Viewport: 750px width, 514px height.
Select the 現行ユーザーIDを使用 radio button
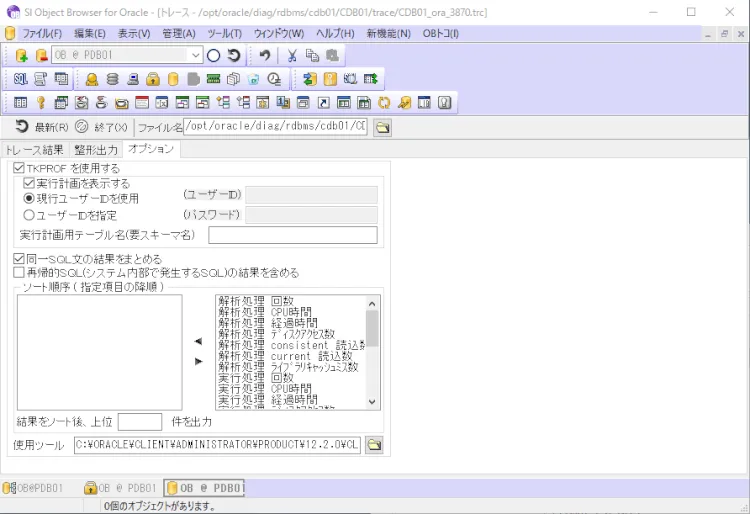[29, 198]
